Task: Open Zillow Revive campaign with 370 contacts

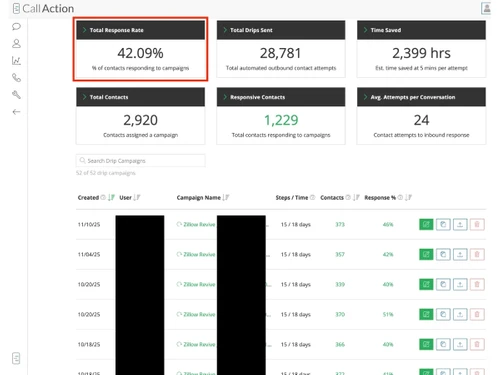Action: pos(199,314)
